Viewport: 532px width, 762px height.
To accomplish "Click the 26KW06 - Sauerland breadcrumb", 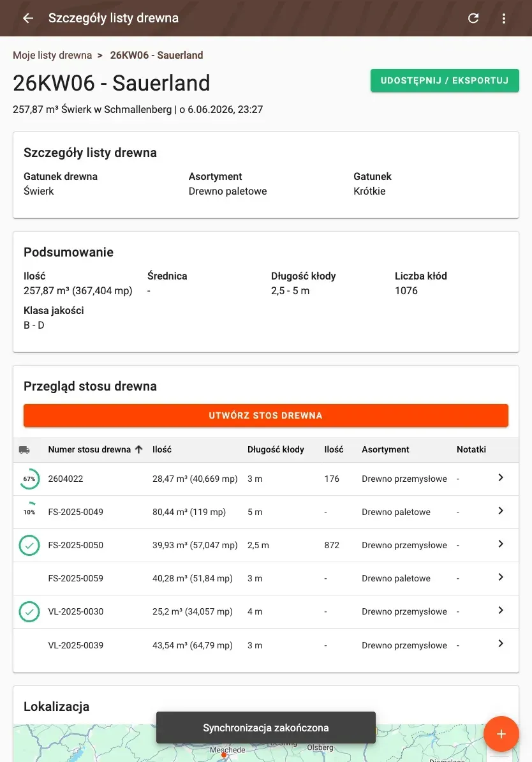I will click(156, 56).
